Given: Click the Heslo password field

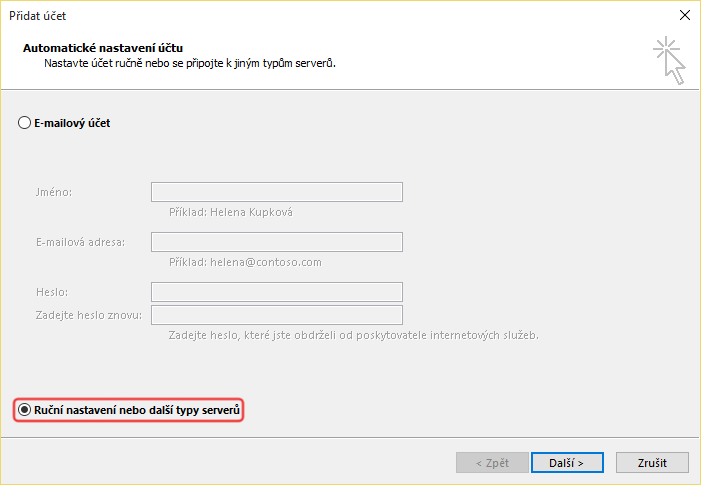Looking at the screenshot, I should click(276, 292).
